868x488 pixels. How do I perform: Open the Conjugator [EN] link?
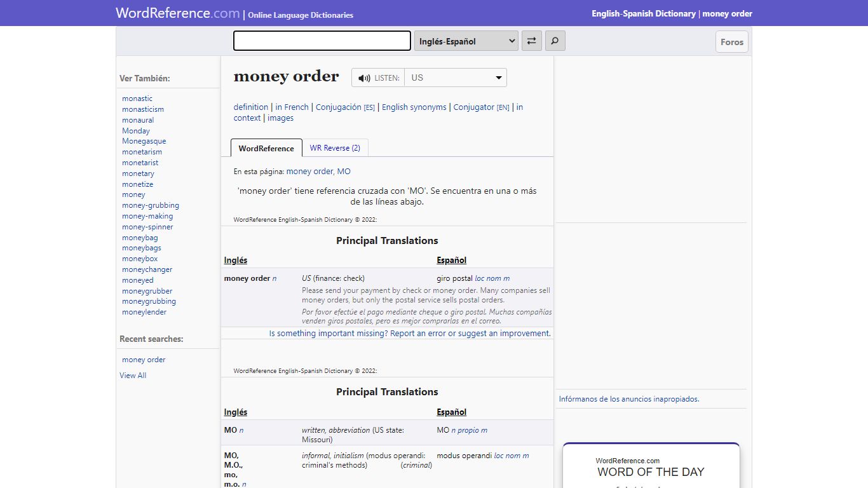[481, 107]
